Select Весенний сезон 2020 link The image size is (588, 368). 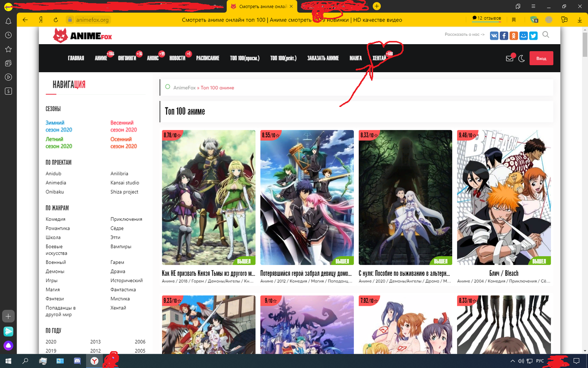pyautogui.click(x=123, y=126)
